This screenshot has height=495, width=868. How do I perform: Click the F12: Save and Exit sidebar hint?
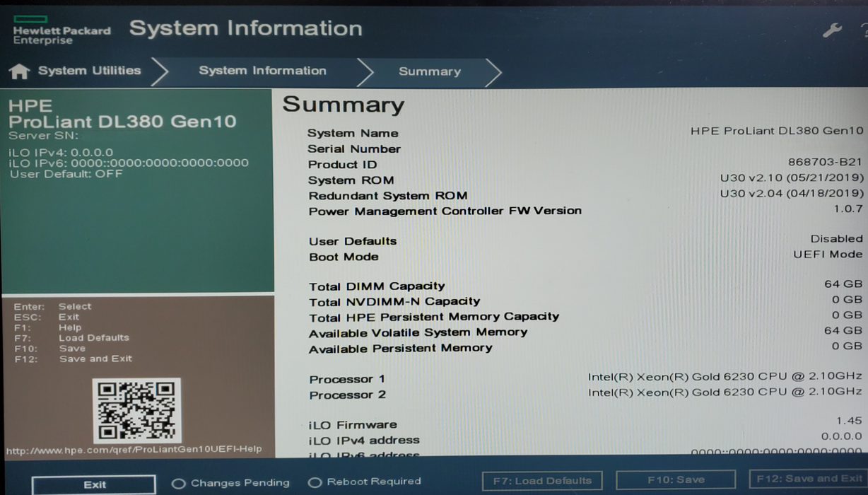73,359
